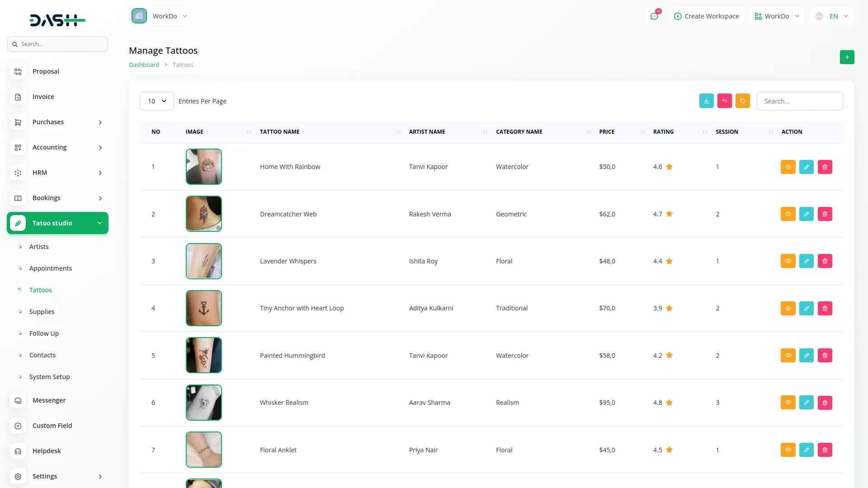The height and width of the screenshot is (488, 868).
Task: Open the export/download icon above the table
Action: tap(706, 101)
